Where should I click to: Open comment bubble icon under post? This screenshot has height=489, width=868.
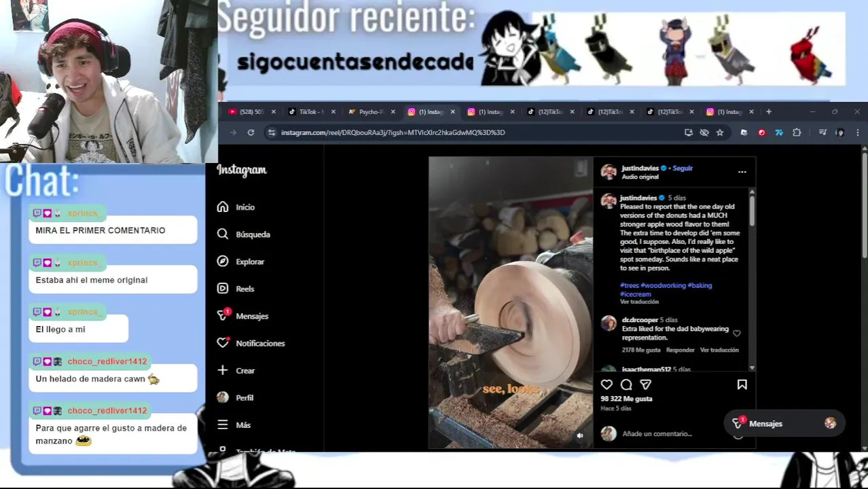pos(626,384)
